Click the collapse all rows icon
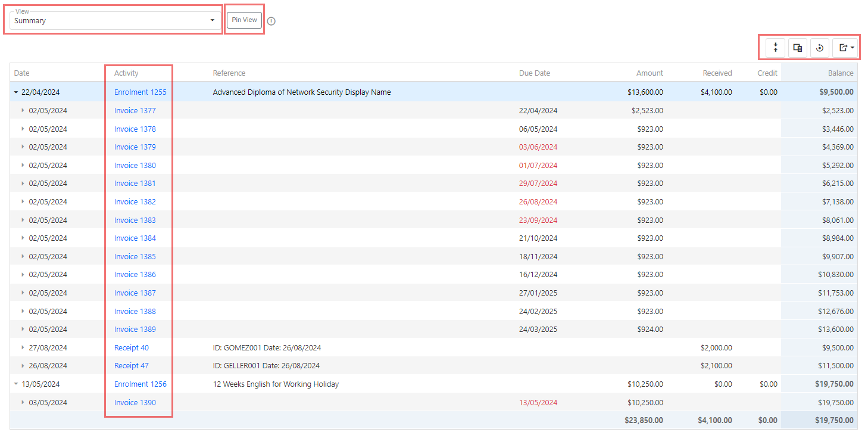 775,48
